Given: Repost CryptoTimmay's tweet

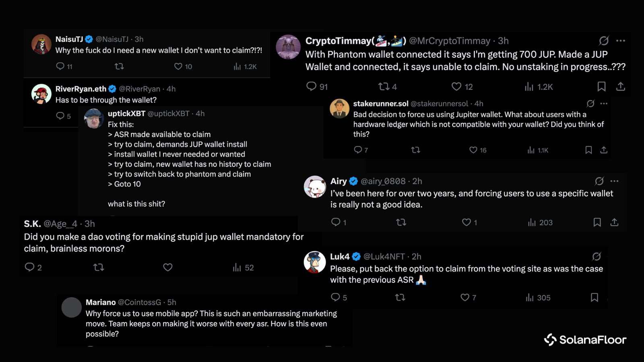Looking at the screenshot, I should pos(384,86).
